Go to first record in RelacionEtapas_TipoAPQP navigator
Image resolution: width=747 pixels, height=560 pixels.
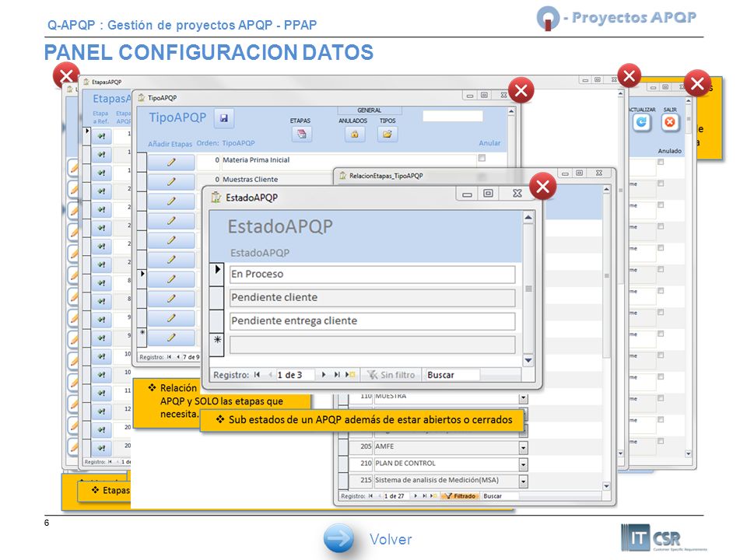(370, 495)
